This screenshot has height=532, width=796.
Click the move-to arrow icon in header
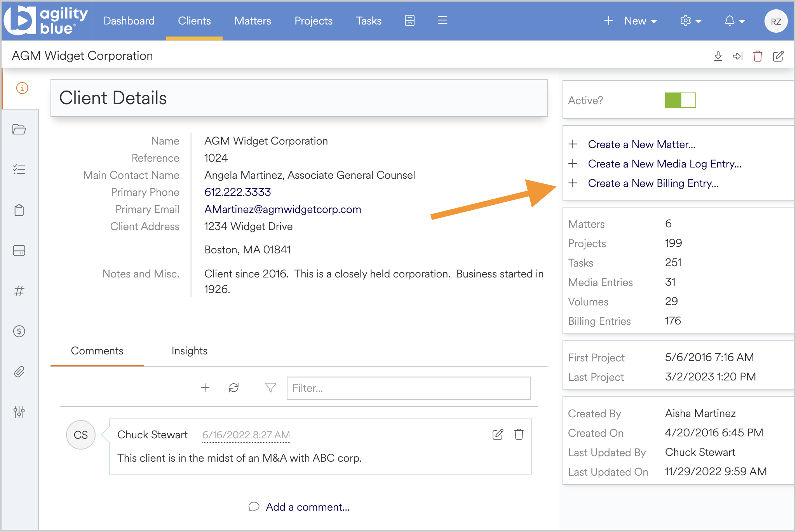coord(737,56)
